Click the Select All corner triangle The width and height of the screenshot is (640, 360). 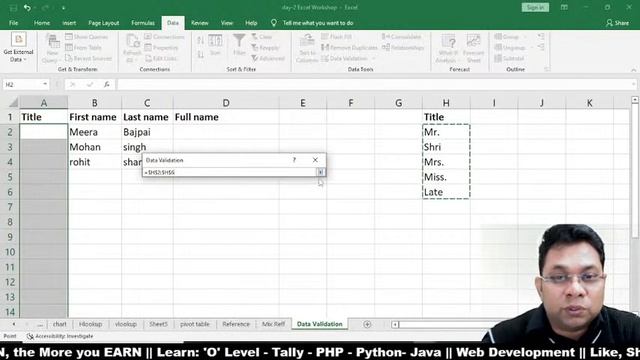click(x=13, y=103)
